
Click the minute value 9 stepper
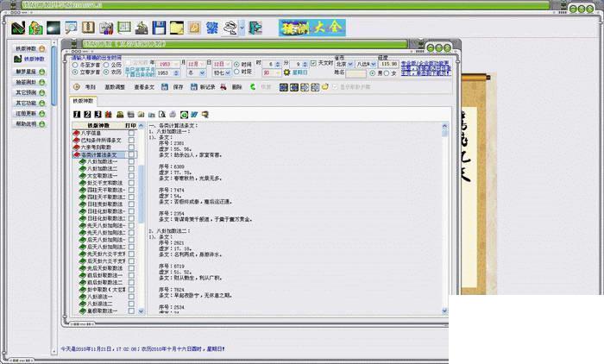pos(305,65)
